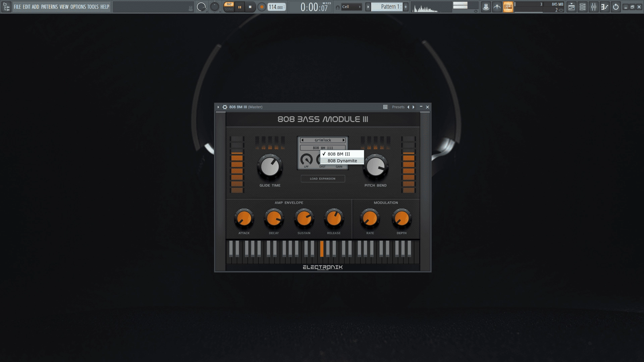Open the Cell snap dropdown

point(351,7)
